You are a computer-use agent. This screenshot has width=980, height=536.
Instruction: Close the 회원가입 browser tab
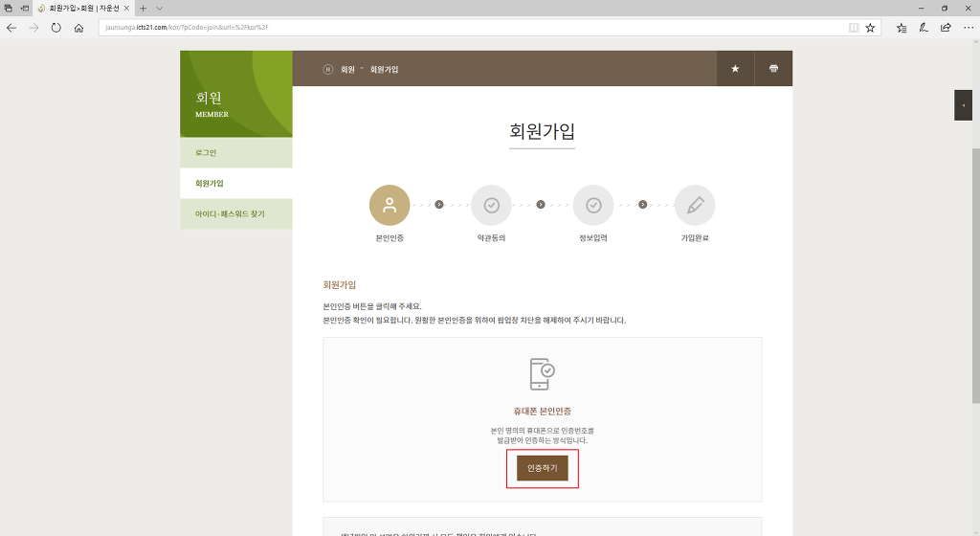[126, 8]
